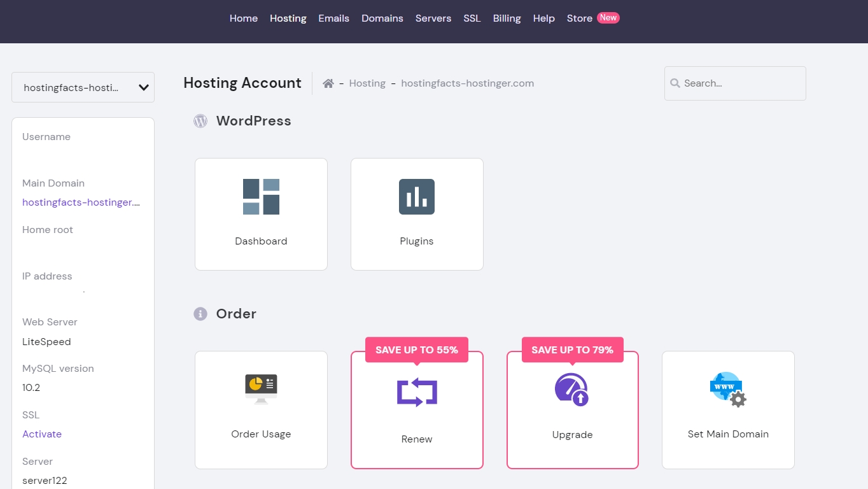Screen dimensions: 868x489
Task: Click the New badge next to Store
Action: (608, 18)
